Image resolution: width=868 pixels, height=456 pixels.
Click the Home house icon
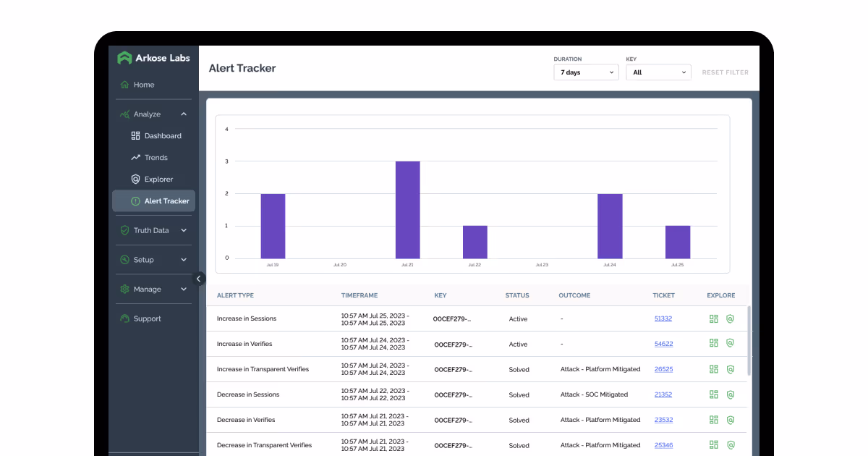(125, 85)
